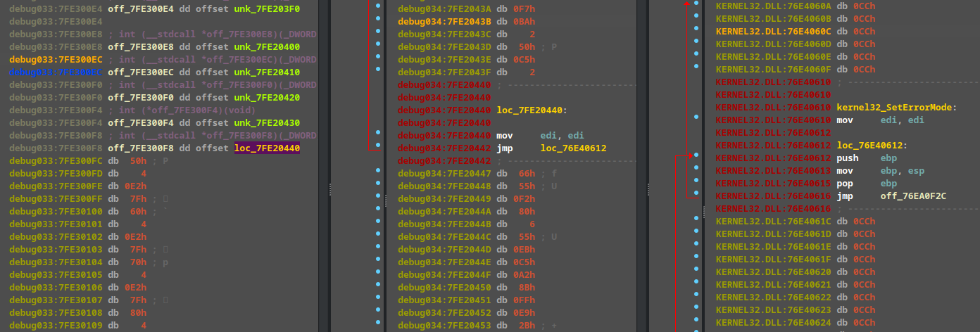Select line debug033:7FE30100 db 60h
The image size is (980, 332).
pyautogui.click(x=88, y=212)
